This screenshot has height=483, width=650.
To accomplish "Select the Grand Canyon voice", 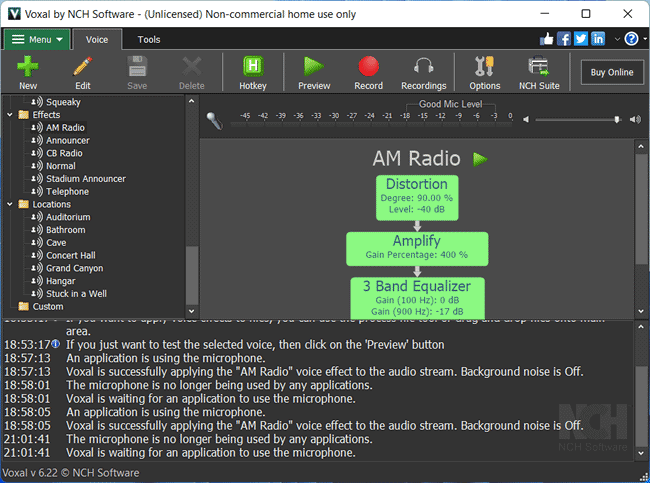I will pos(75,268).
